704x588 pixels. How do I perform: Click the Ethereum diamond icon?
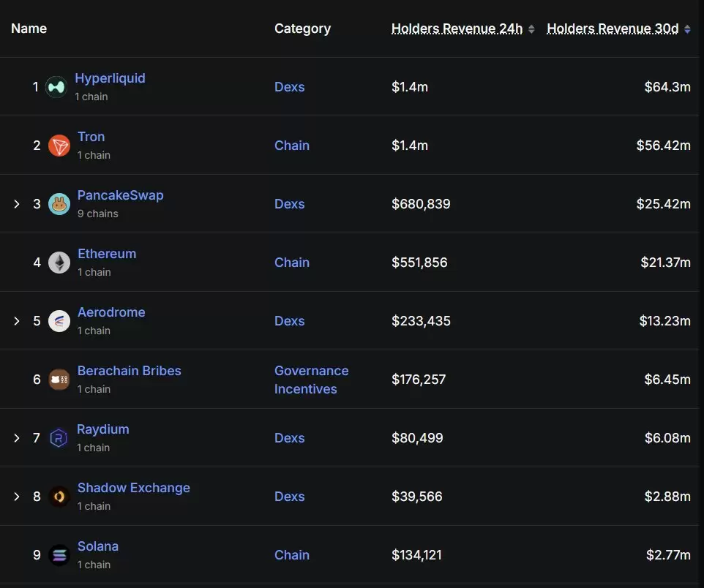point(59,263)
